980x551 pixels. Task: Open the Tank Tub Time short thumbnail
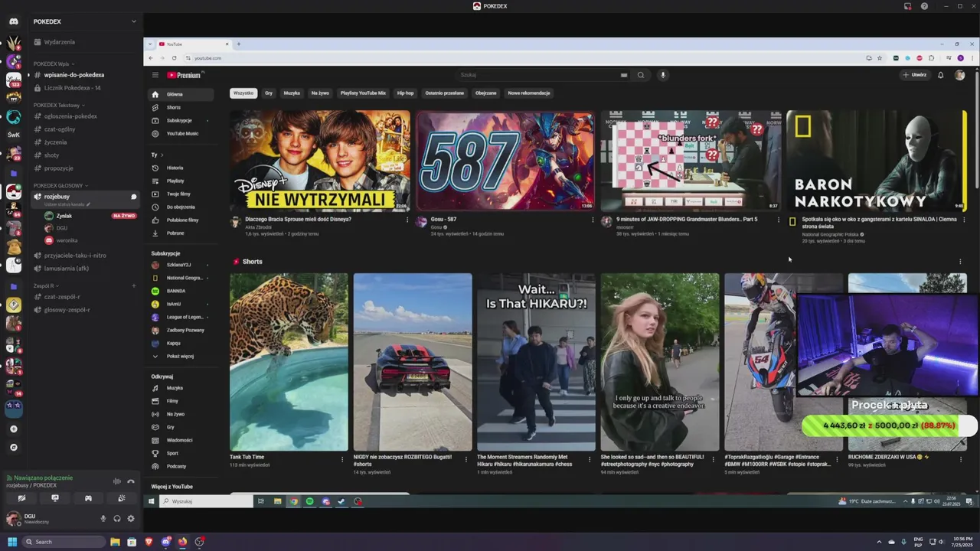(x=289, y=362)
